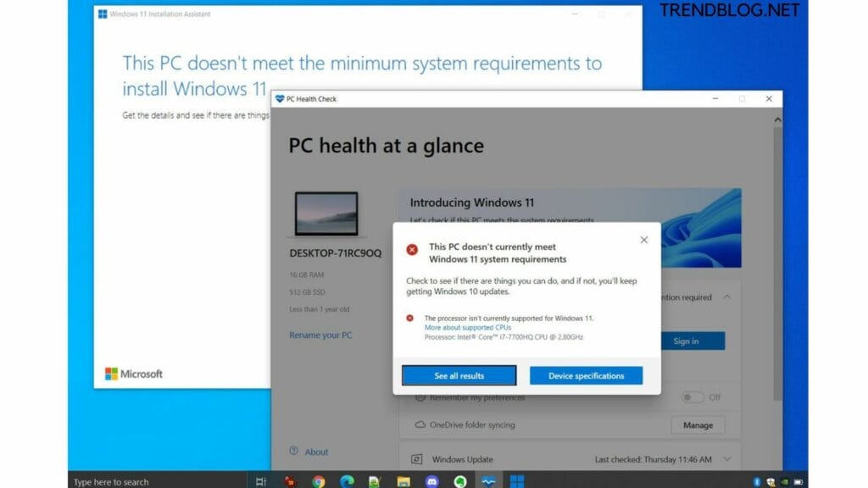Toggle the Remember my preferences switch
The image size is (868, 488).
pos(693,397)
